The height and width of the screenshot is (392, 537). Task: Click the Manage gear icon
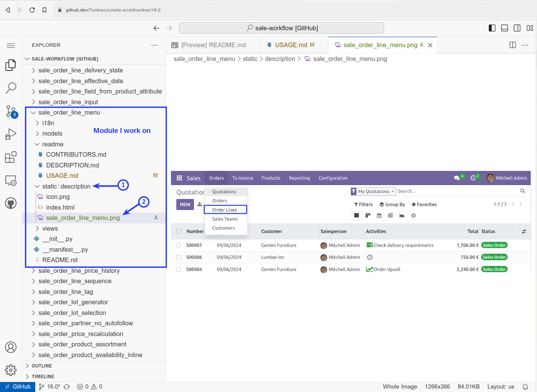11,370
